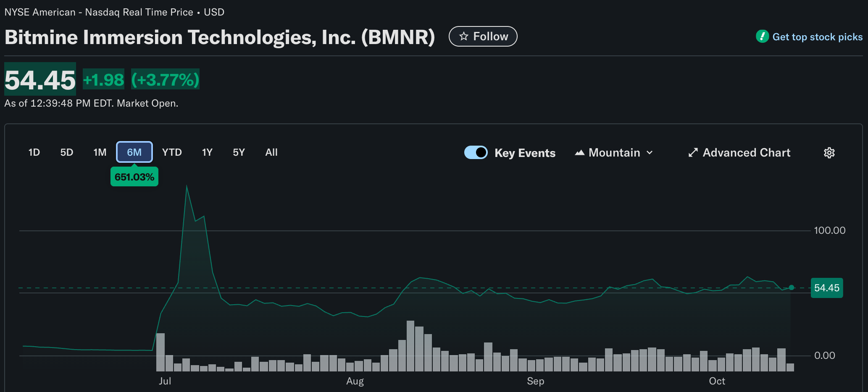Open the All-time chart range

pos(271,152)
